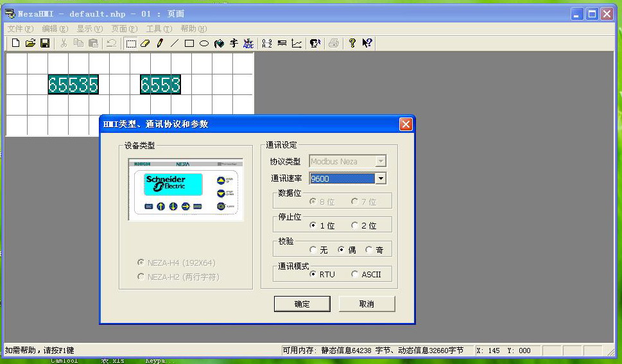The width and height of the screenshot is (622, 364).
Task: Select 无 for parity check
Action: pos(313,250)
